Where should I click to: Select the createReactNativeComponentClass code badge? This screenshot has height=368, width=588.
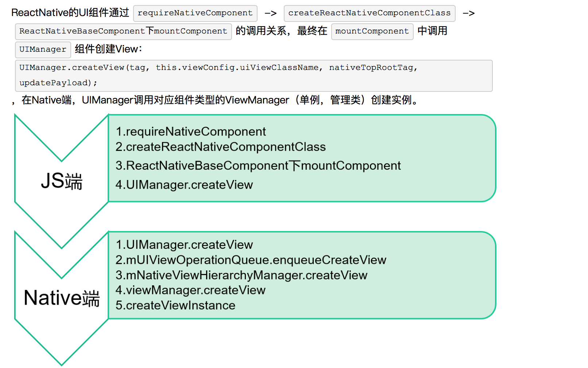pos(370,13)
